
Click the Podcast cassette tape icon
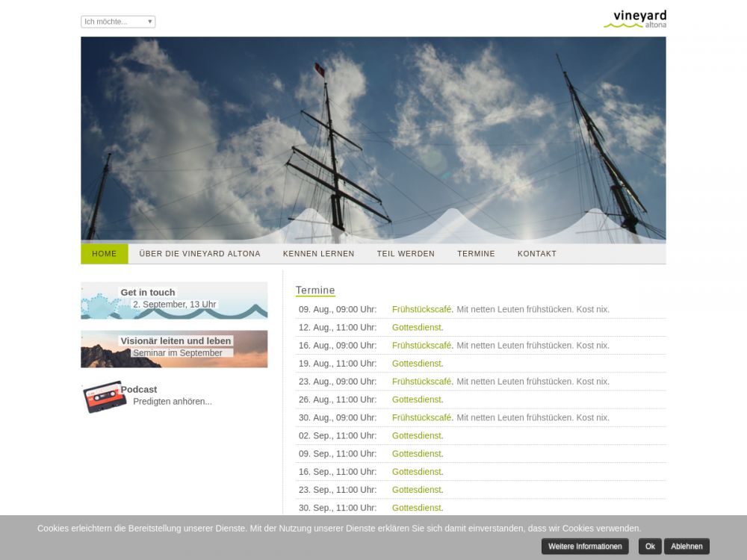point(103,396)
